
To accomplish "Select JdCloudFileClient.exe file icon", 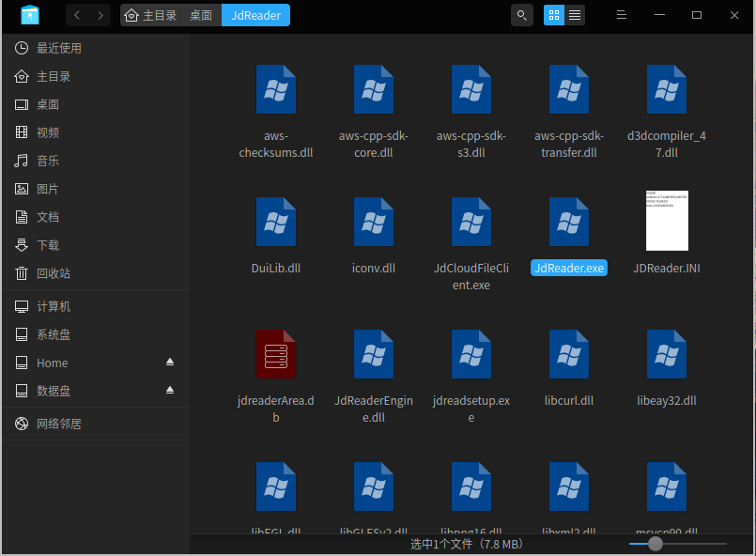I will tap(471, 222).
